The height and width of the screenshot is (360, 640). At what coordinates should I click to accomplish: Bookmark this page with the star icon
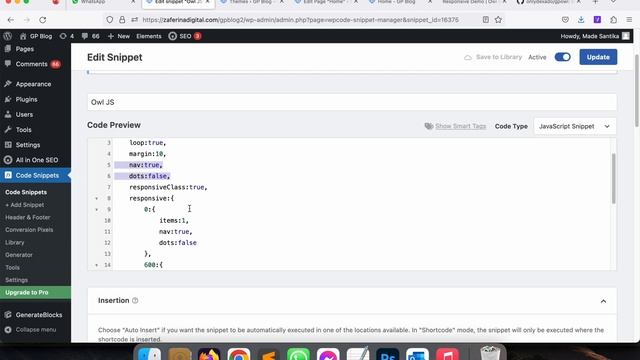pos(498,20)
